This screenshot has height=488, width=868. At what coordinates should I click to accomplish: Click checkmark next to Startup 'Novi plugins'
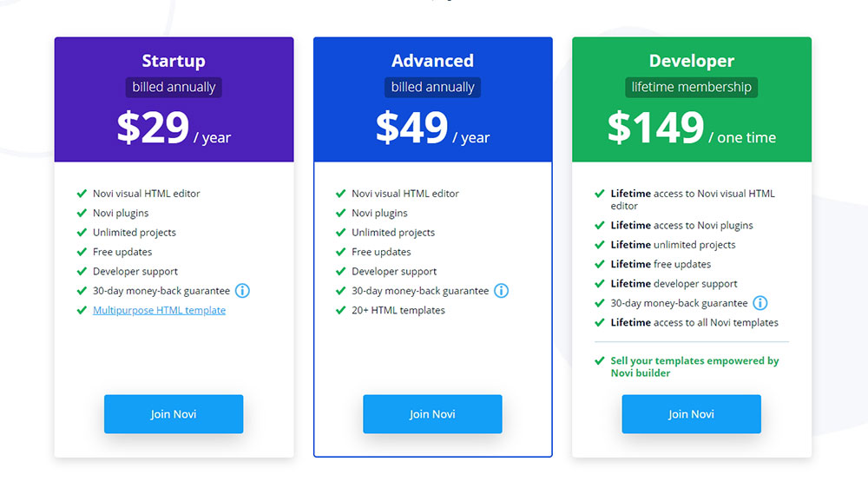click(82, 213)
